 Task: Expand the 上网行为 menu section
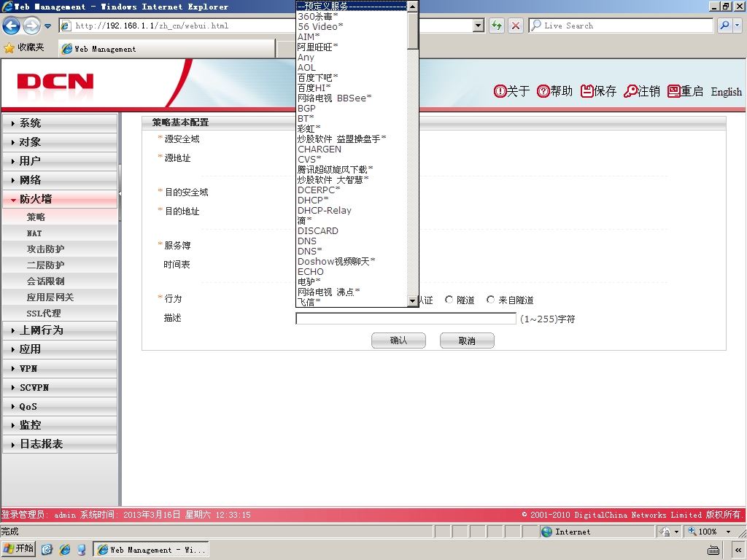pyautogui.click(x=60, y=330)
